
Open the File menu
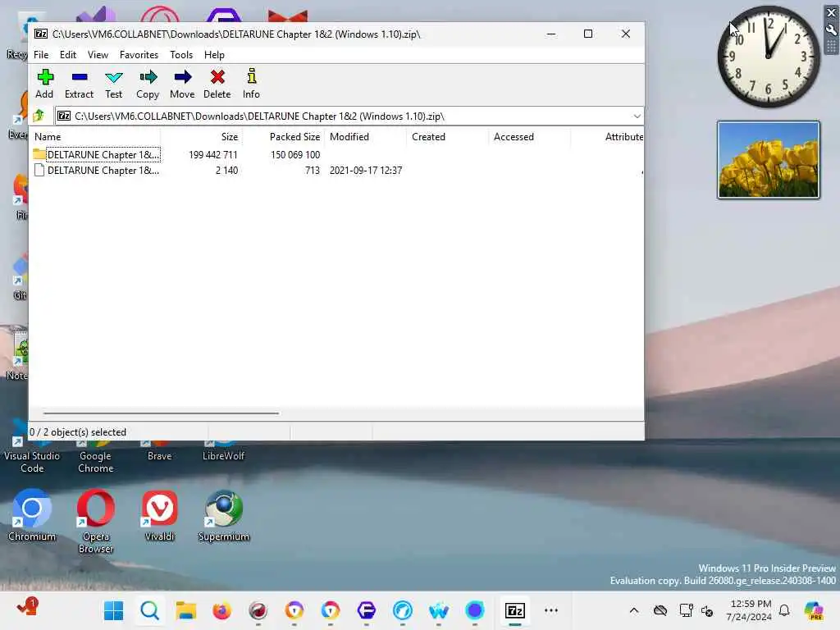coord(41,55)
